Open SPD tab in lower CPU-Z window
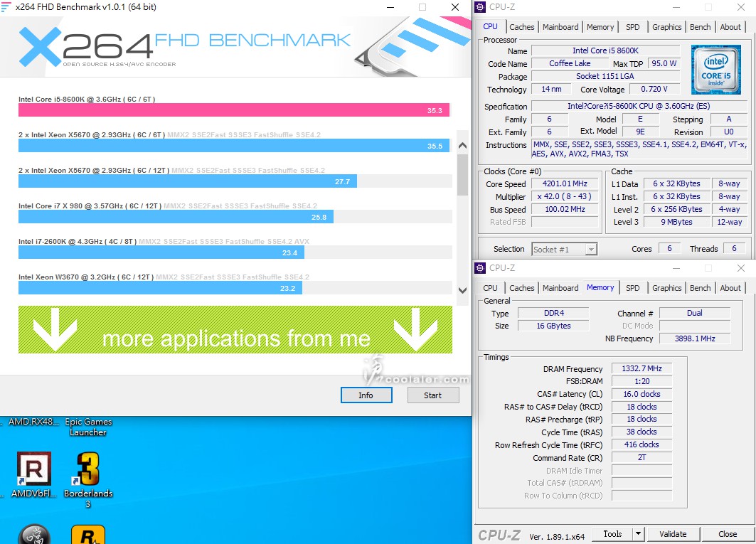This screenshot has height=544, width=756. point(632,288)
